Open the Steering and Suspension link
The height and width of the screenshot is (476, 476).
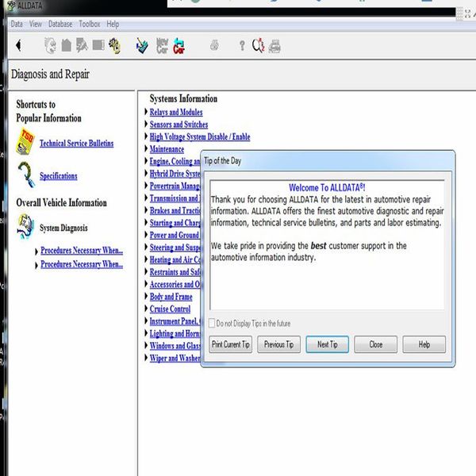click(175, 247)
